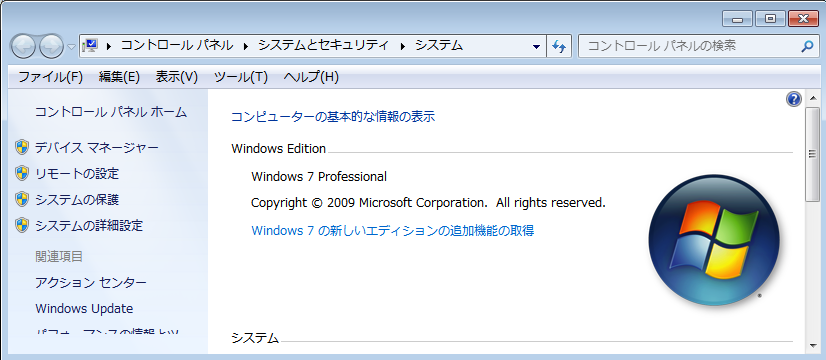Open the ヘルプ(H) menu
The width and height of the screenshot is (826, 360).
point(311,77)
